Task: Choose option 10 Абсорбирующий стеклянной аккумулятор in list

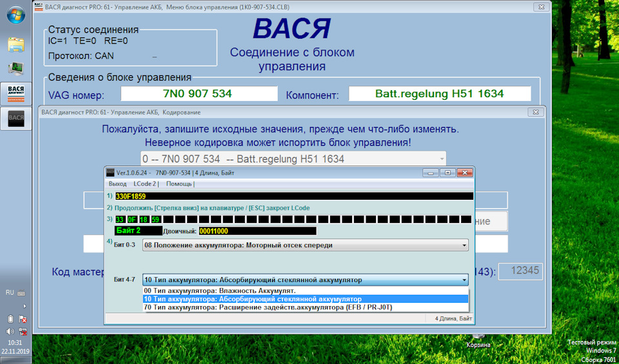Action: pyautogui.click(x=306, y=299)
